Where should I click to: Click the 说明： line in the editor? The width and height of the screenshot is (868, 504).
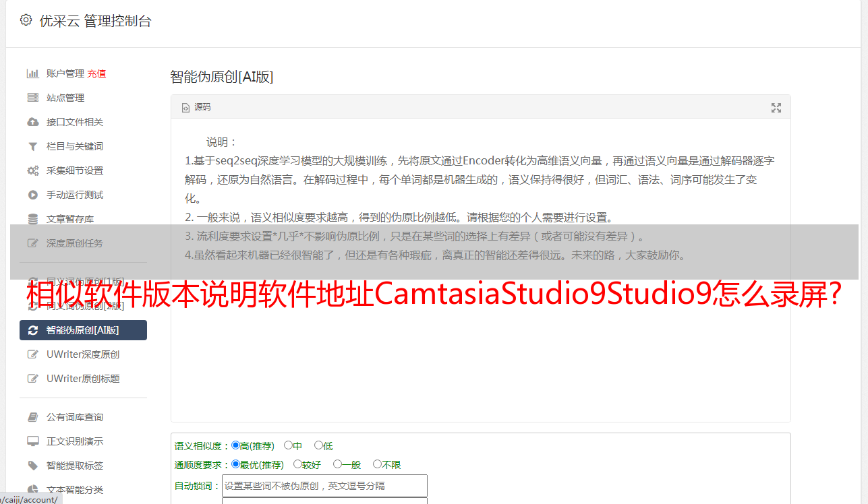pos(222,142)
